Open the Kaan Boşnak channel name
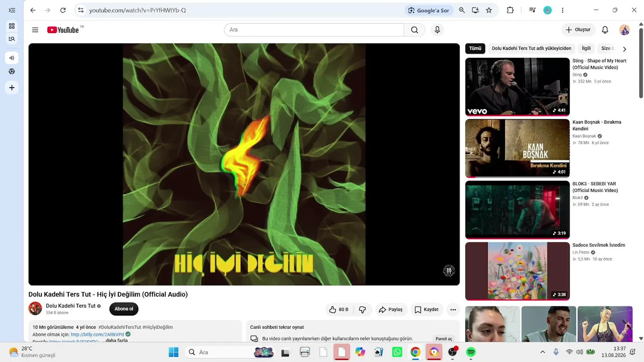Image resolution: width=644 pixels, height=362 pixels. point(584,136)
